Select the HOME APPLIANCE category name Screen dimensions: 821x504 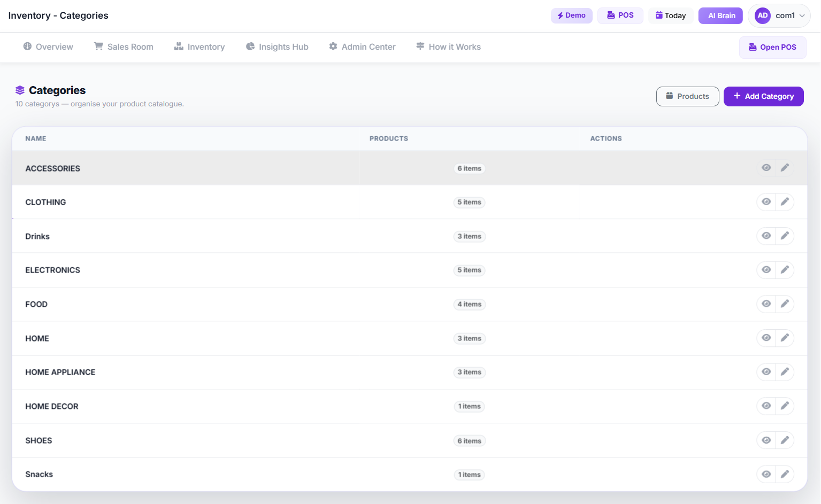[60, 372]
